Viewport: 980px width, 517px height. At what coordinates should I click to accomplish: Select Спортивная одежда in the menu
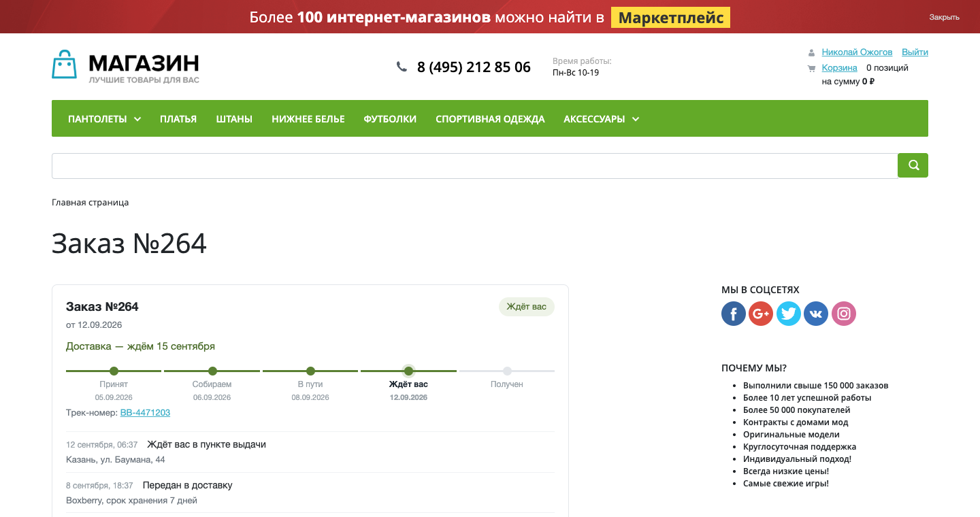(x=490, y=119)
